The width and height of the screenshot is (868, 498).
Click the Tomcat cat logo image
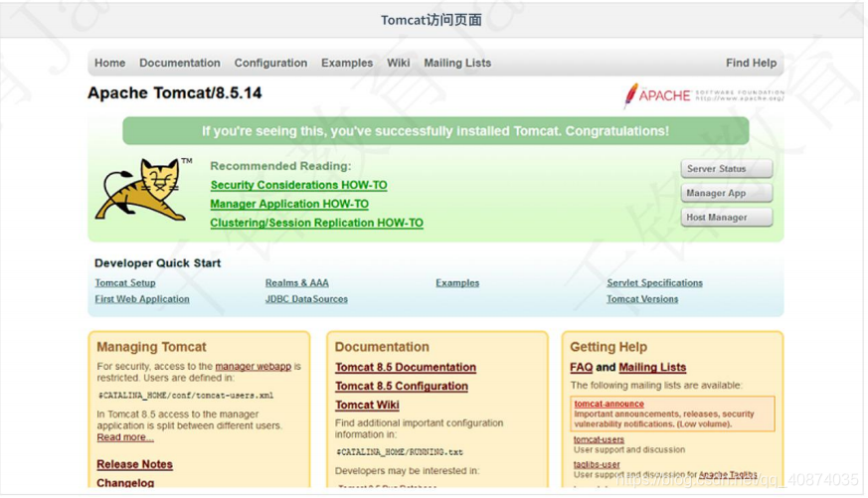[143, 189]
